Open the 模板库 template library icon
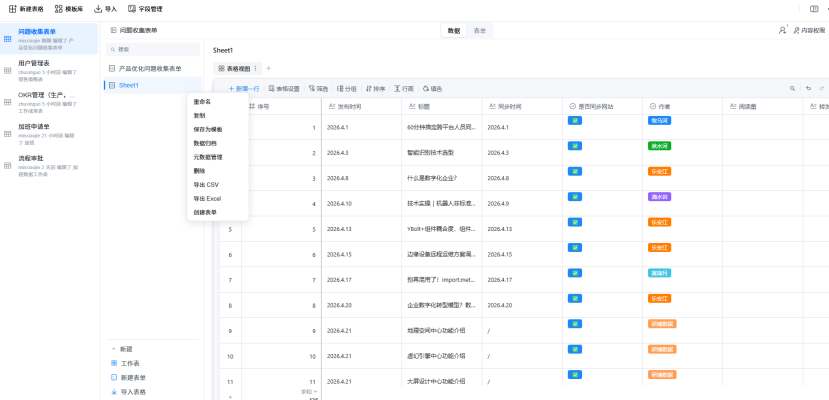829x400 pixels. click(x=59, y=9)
